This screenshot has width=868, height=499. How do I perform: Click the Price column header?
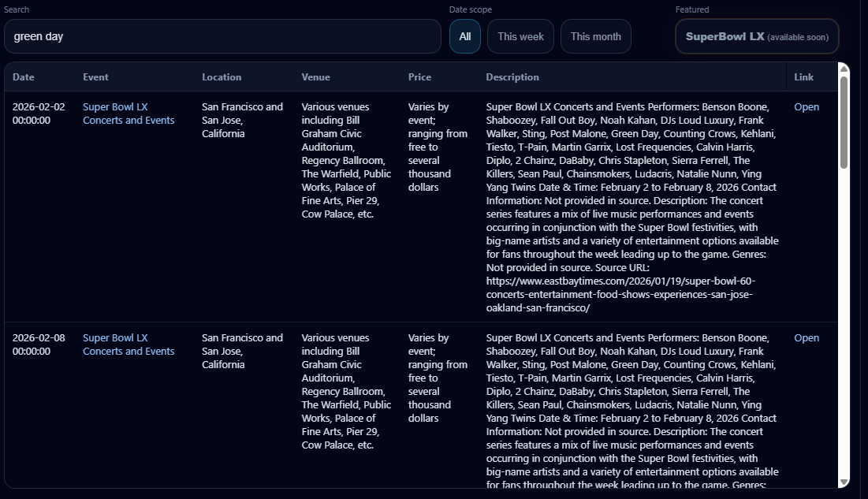(419, 77)
